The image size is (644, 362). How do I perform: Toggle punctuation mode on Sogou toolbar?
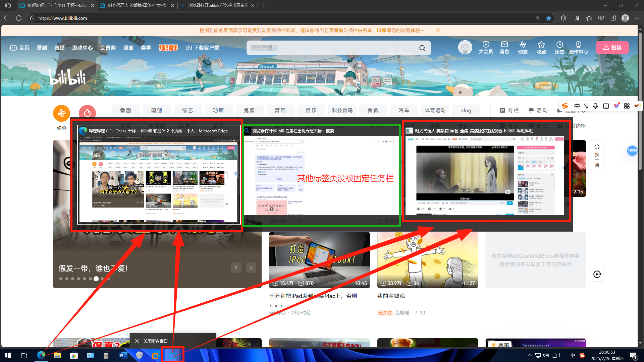coord(586,106)
